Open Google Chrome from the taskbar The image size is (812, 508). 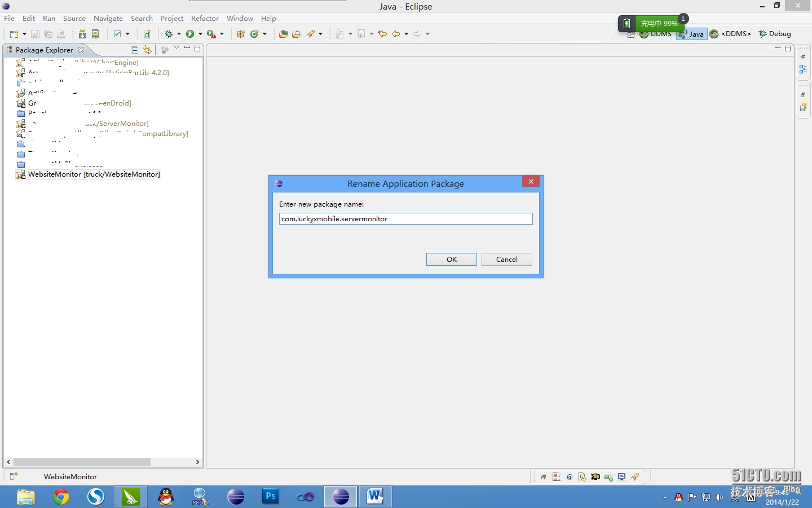pos(61,497)
